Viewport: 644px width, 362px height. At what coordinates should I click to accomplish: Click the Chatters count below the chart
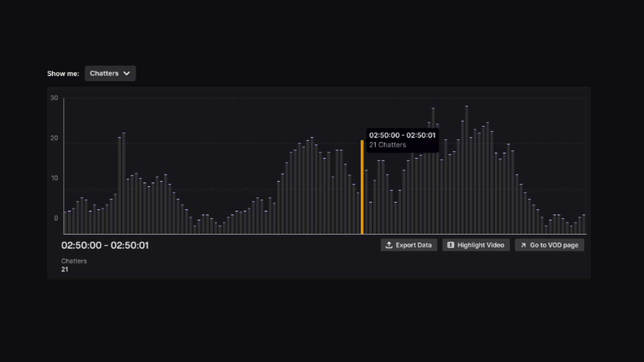pyautogui.click(x=64, y=269)
